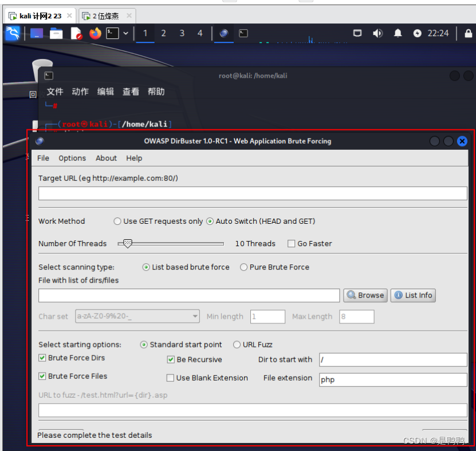The image size is (476, 451).
Task: Open terminal window's 编辑 menu
Action: click(105, 92)
